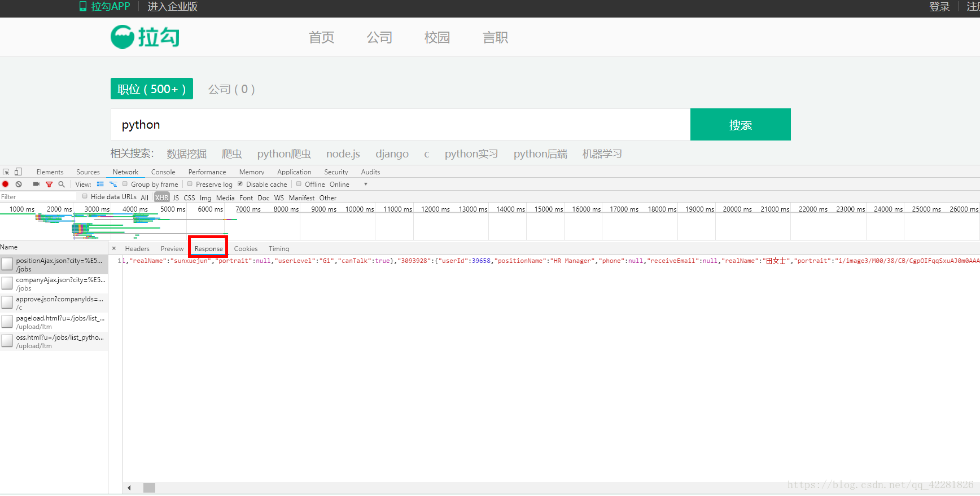Enable Preserve log checkbox
This screenshot has height=496, width=980.
pyautogui.click(x=190, y=184)
